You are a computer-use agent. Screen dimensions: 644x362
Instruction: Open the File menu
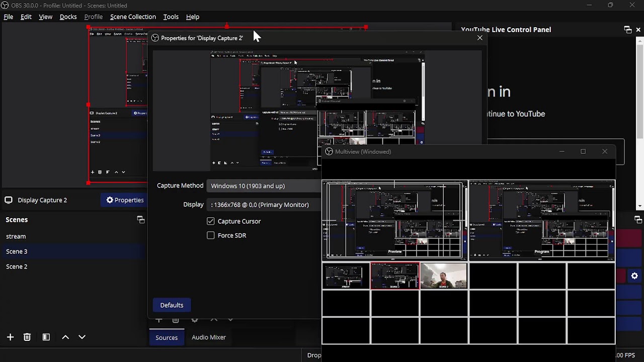[9, 17]
